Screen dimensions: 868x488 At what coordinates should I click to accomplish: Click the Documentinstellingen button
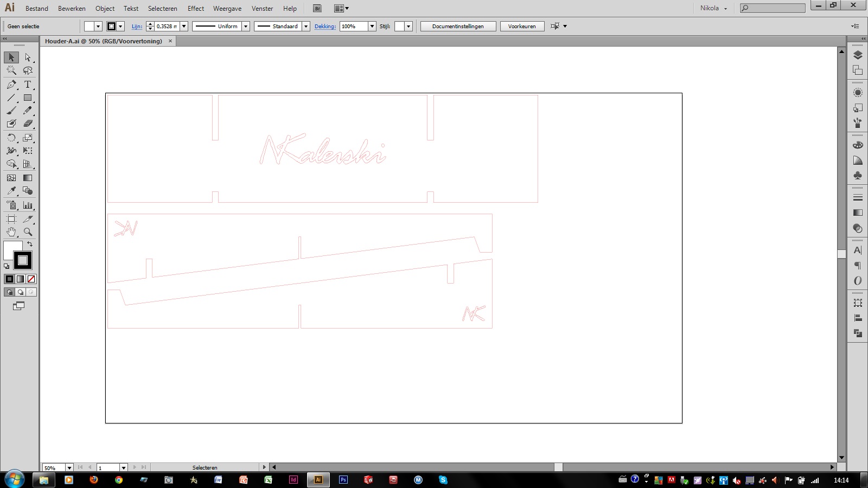(458, 26)
